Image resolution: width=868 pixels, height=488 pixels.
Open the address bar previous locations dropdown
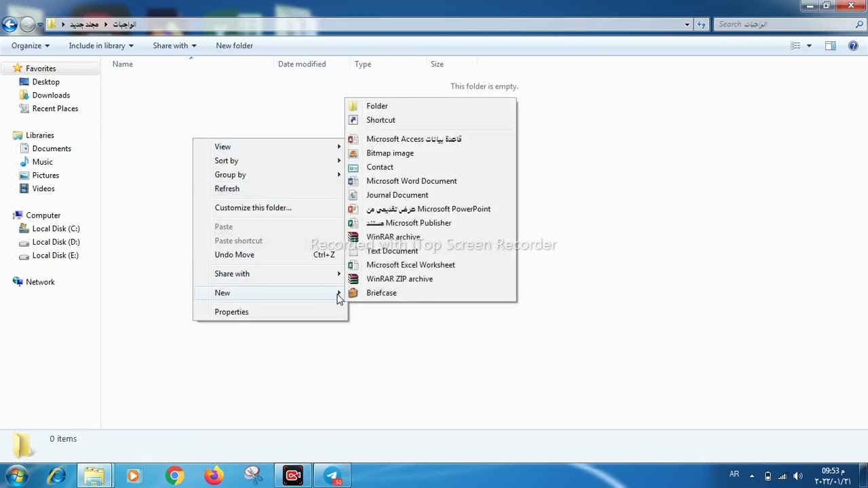tap(687, 24)
